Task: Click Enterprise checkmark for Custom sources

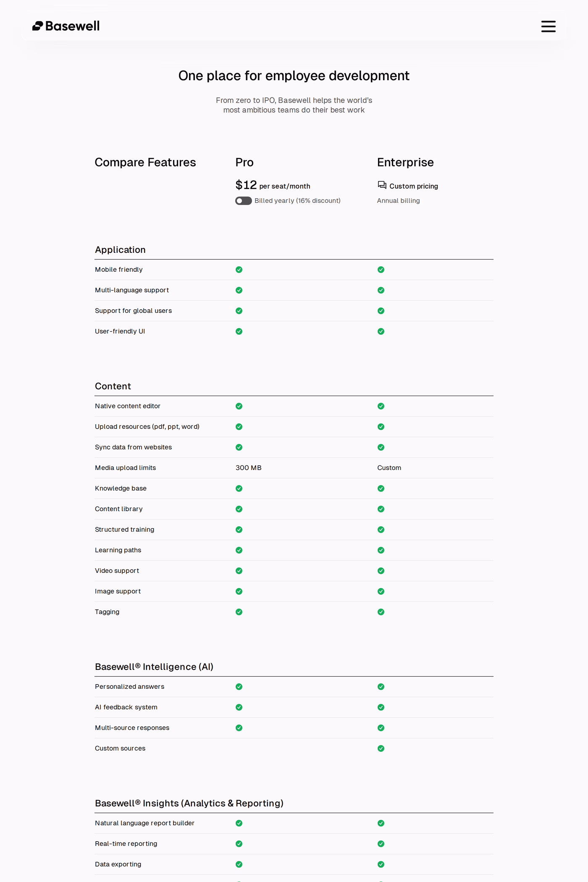Action: point(381,748)
